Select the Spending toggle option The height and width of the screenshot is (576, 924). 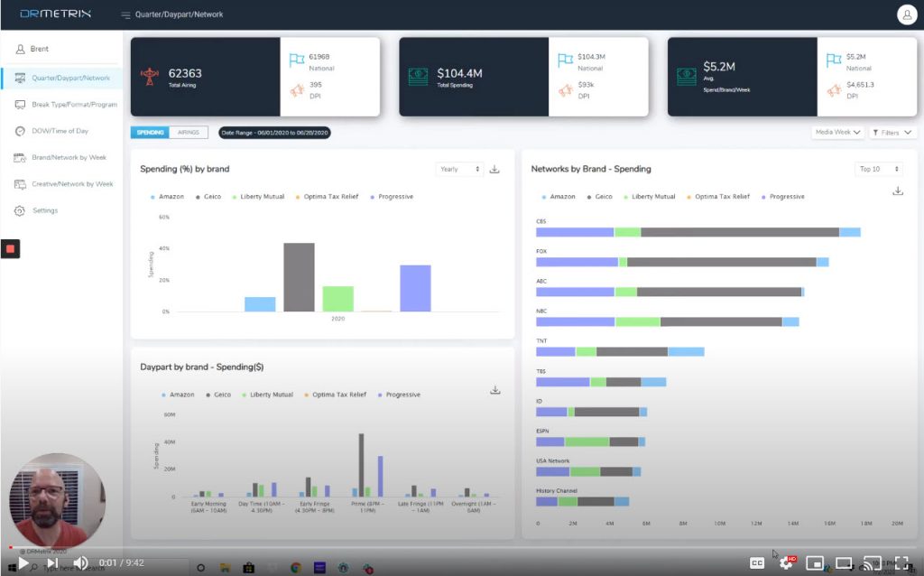click(x=150, y=133)
